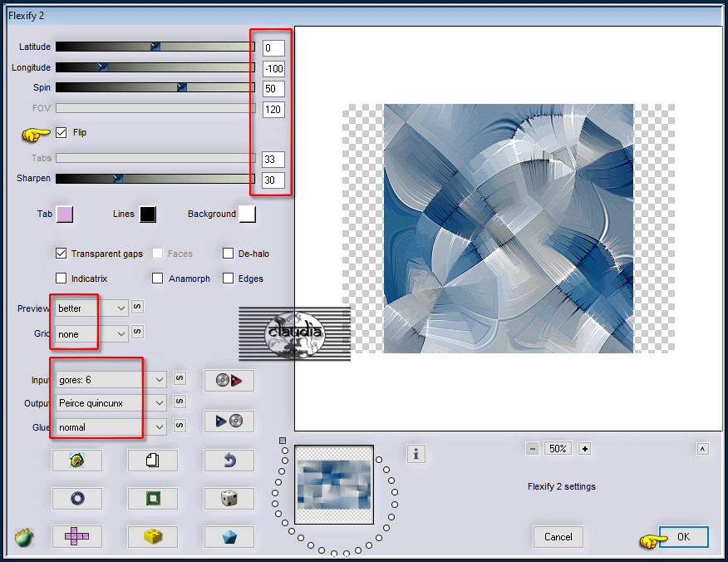Enable the Indicatrix checkbox

click(61, 279)
